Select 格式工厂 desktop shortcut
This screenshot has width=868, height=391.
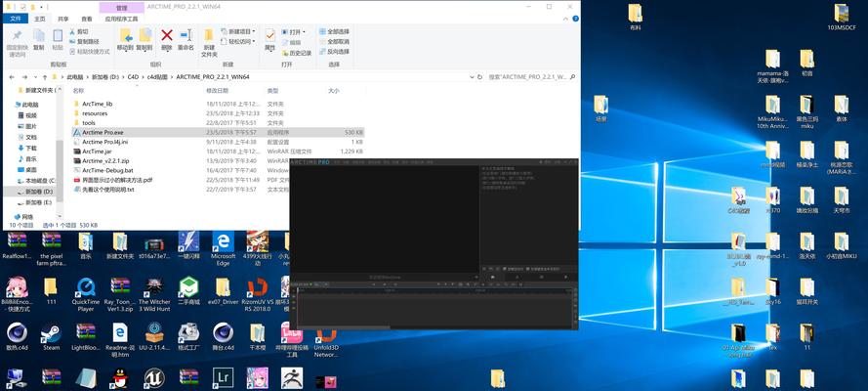tap(188, 336)
